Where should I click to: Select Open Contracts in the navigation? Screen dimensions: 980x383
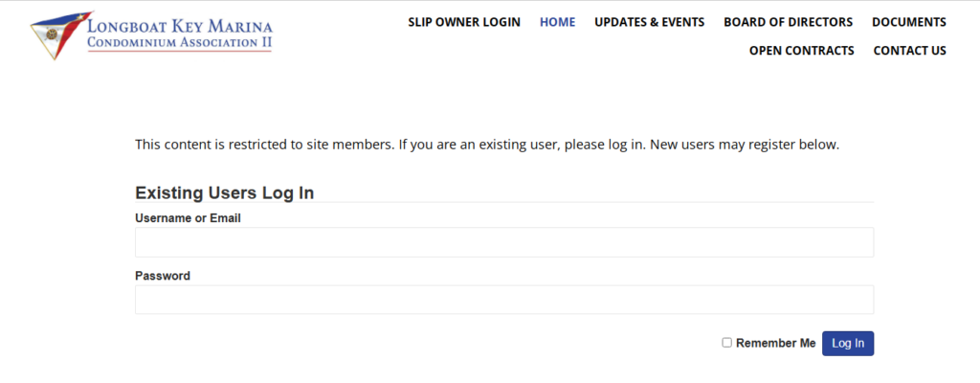pyautogui.click(x=801, y=51)
